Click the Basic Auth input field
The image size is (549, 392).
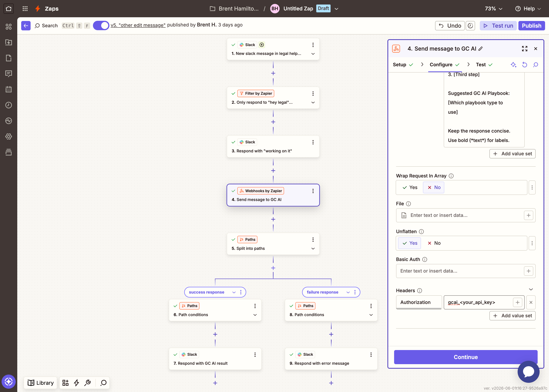[465, 271]
